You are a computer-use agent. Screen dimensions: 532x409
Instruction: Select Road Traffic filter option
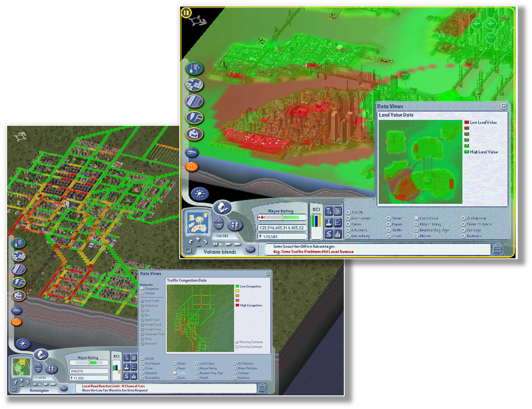(150, 301)
